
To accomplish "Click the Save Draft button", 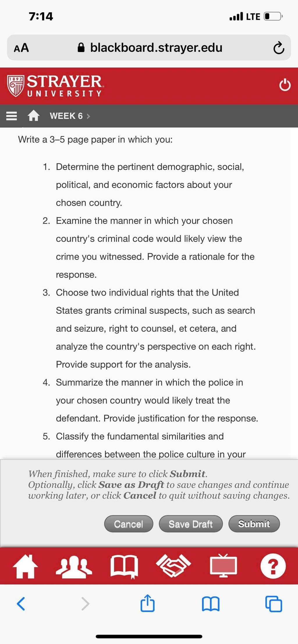I will [191, 524].
